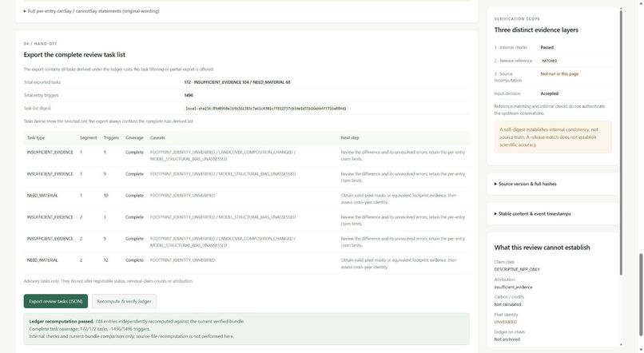Screen dimensions: 644x353
Task: Expand Full per-entry canSay / cannotSay statements
Action: [91, 11]
